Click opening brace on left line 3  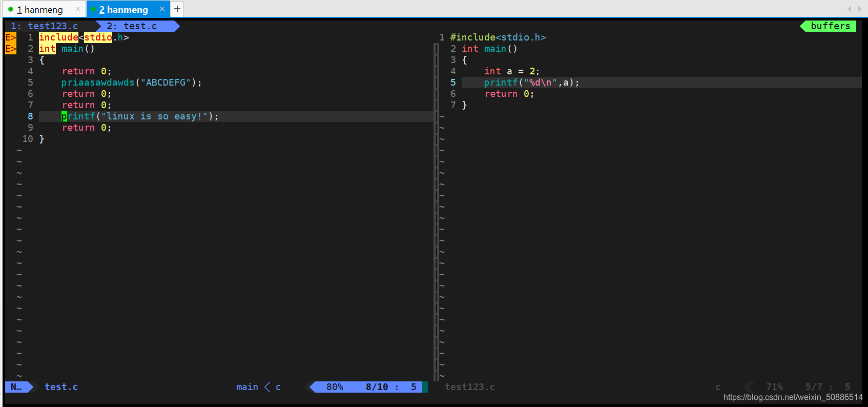[x=42, y=60]
